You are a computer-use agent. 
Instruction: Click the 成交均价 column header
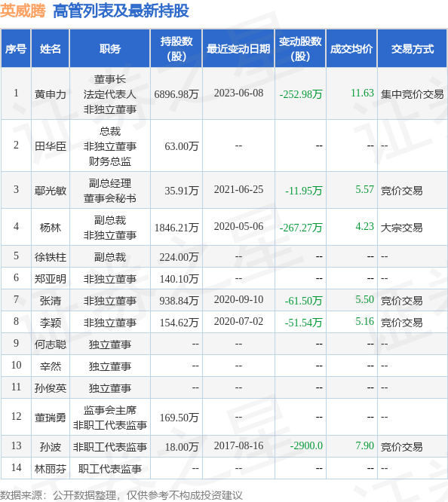[351, 49]
